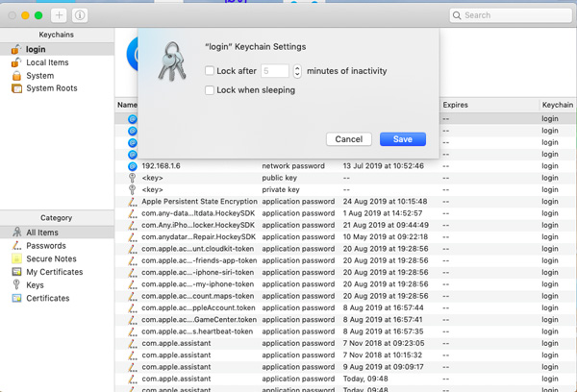This screenshot has height=392, width=577.
Task: Click the date 1 Aug 2019 at 14:52:57
Action: [383, 213]
